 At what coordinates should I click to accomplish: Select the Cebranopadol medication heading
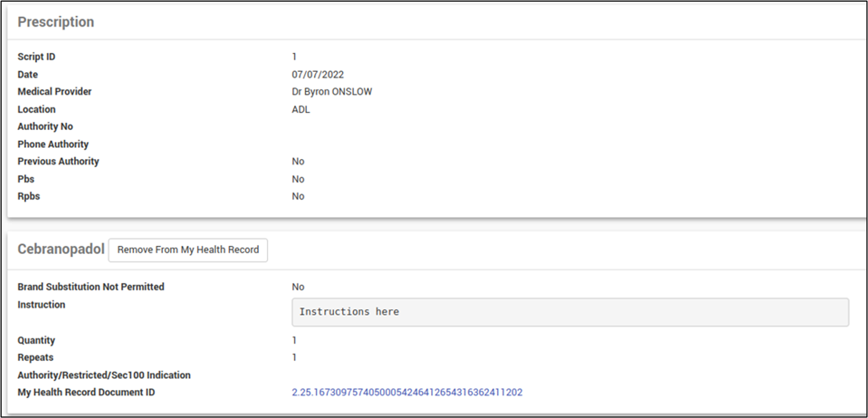click(61, 249)
